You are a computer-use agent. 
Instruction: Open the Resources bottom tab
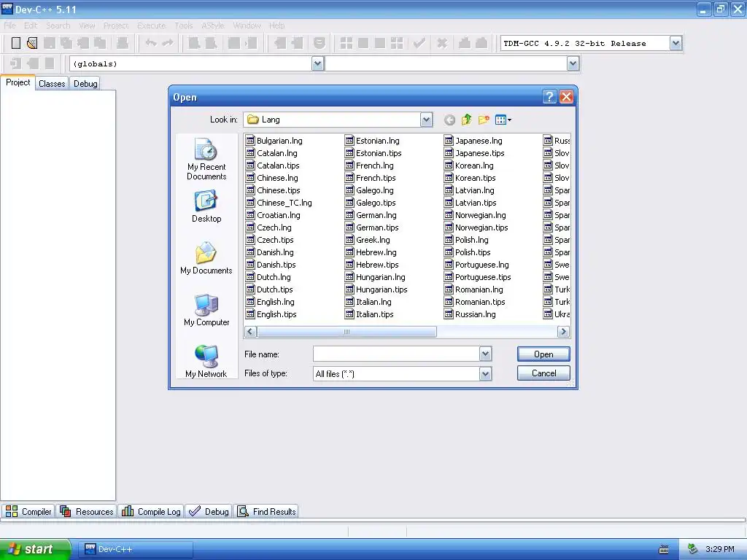coord(87,511)
